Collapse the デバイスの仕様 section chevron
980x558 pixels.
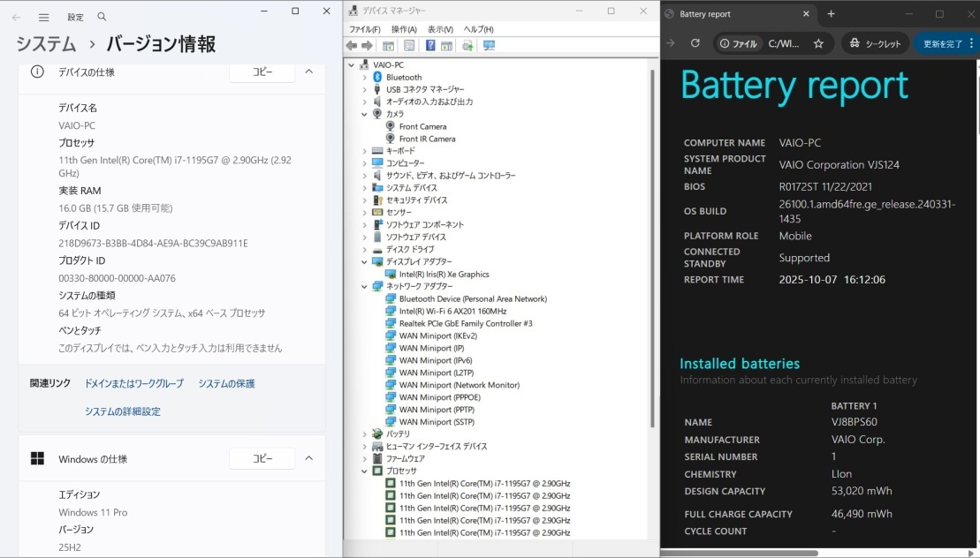click(x=308, y=72)
